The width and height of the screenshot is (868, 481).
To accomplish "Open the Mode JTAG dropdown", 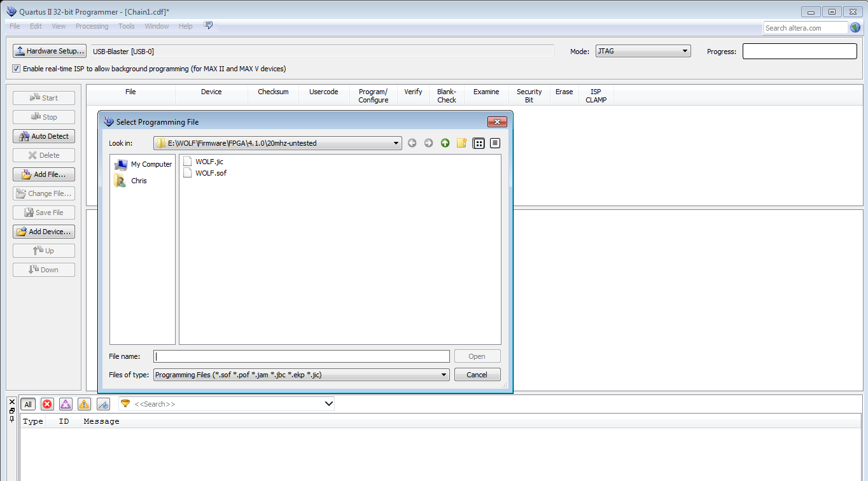I will (x=643, y=51).
